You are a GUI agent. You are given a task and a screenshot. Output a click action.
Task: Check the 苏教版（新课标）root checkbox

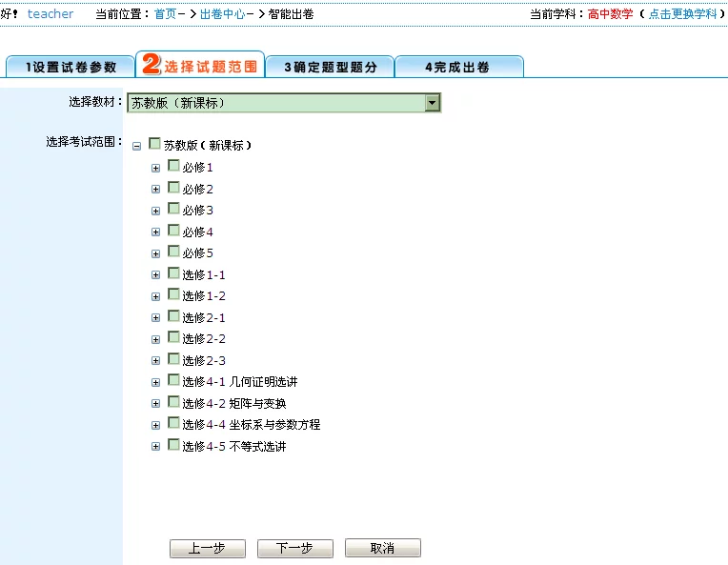coord(154,143)
